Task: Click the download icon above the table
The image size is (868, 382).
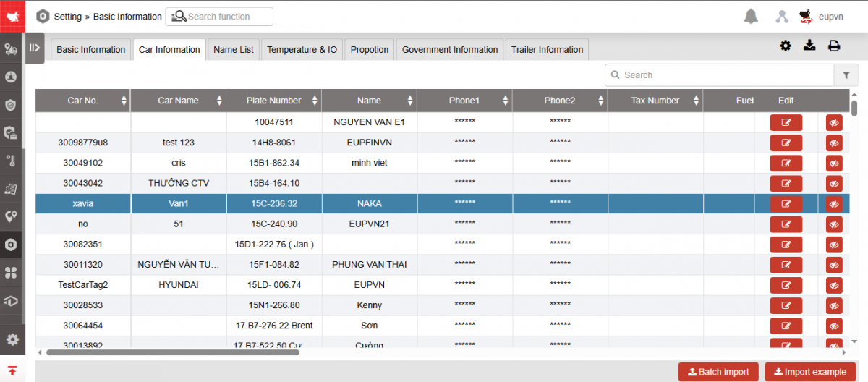Action: click(810, 46)
